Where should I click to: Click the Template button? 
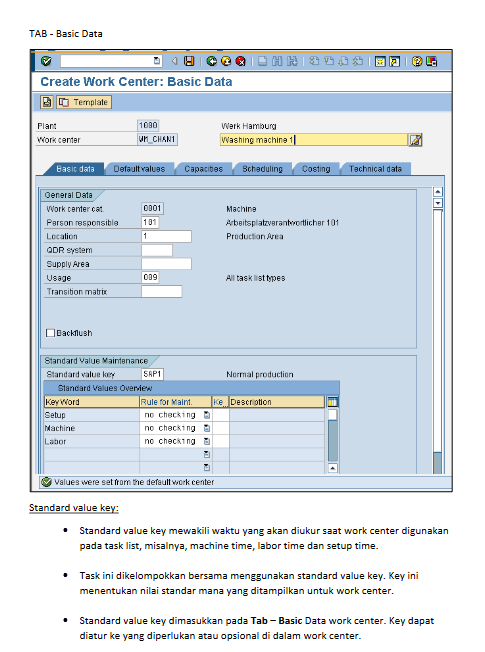click(84, 102)
